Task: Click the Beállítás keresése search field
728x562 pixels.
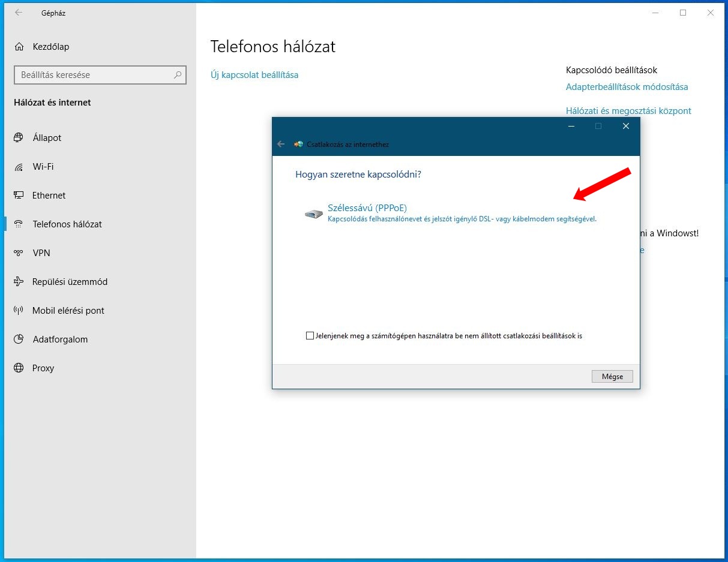Action: (93, 75)
